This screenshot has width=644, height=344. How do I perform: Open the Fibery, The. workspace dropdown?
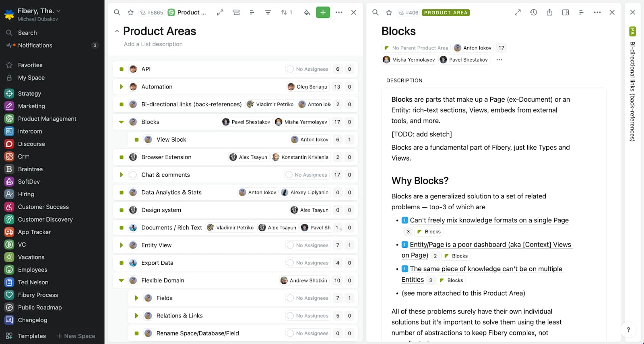[39, 11]
